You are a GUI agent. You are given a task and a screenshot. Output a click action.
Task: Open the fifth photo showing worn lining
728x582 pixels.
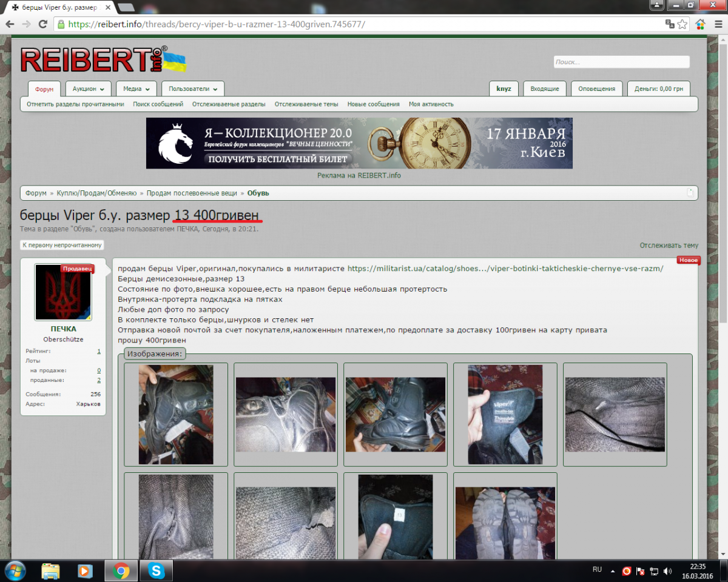click(615, 415)
